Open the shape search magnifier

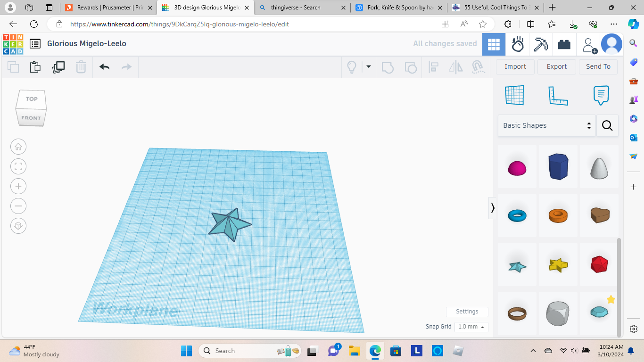click(x=607, y=125)
